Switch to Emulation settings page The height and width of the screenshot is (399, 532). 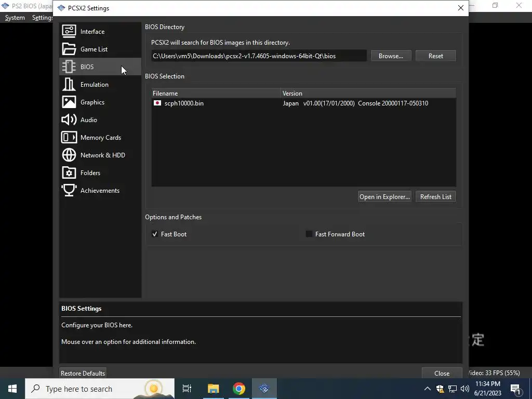(x=100, y=84)
